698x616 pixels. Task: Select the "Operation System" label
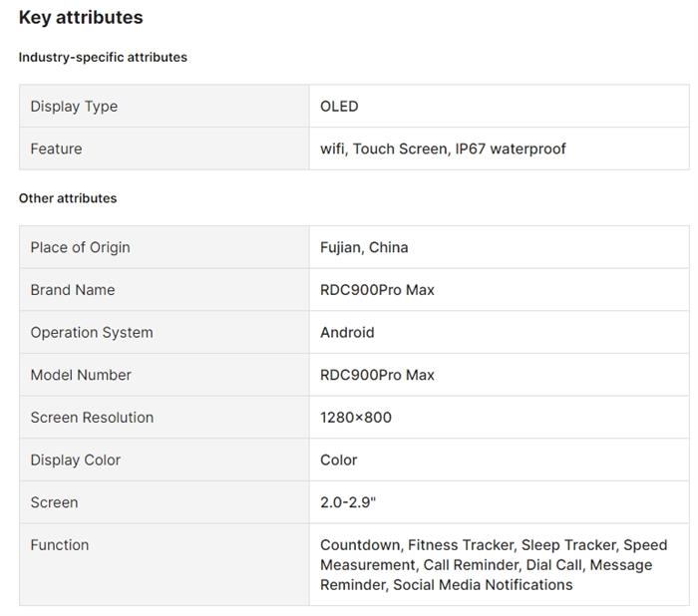point(92,333)
